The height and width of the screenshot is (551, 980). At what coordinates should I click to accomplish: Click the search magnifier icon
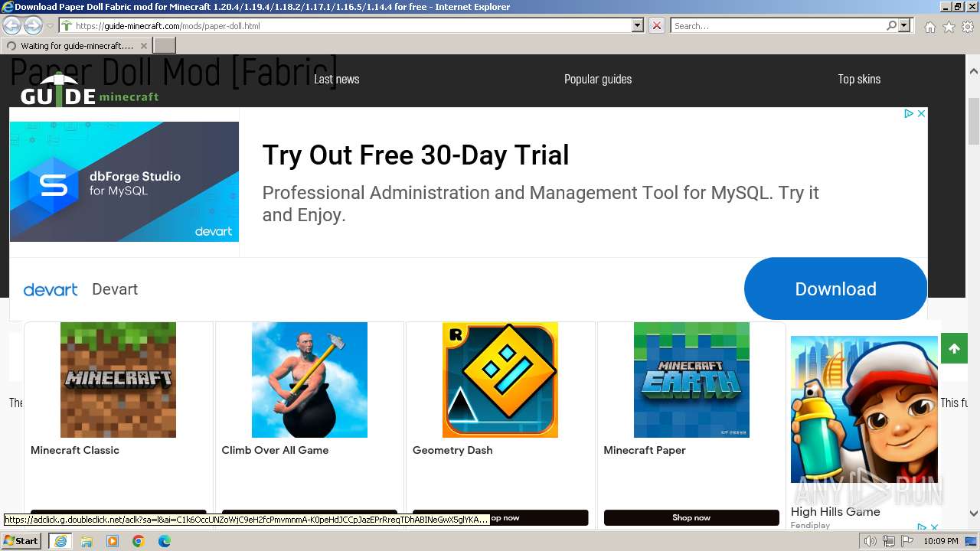pos(891,25)
